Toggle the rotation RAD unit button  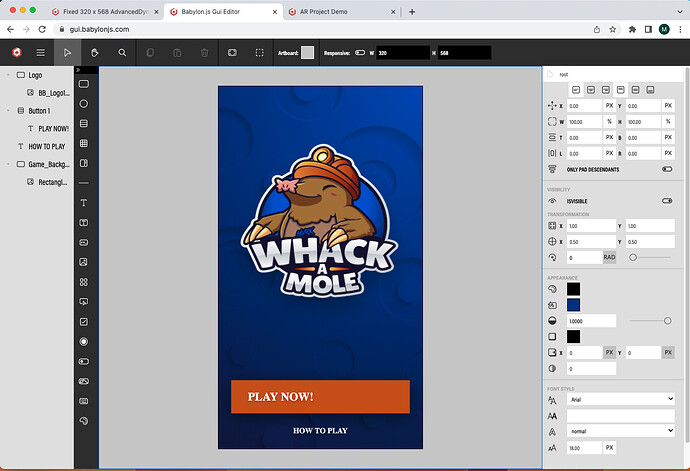point(609,257)
